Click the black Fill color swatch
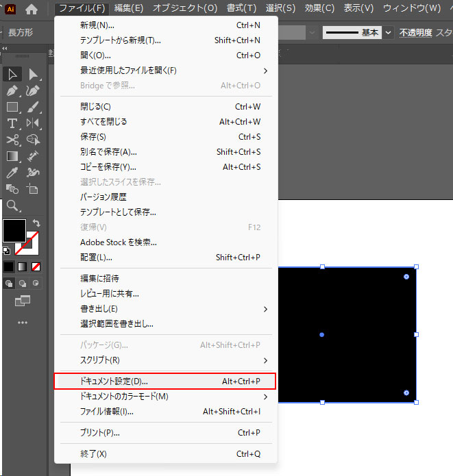 tap(14, 231)
